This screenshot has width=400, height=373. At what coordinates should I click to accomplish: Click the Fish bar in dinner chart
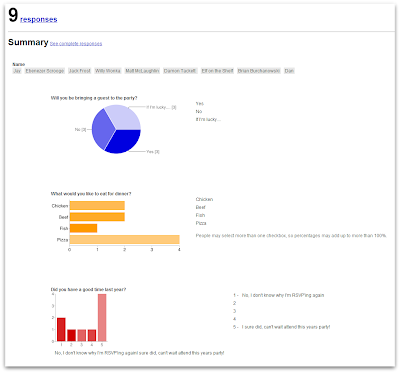[x=83, y=228]
